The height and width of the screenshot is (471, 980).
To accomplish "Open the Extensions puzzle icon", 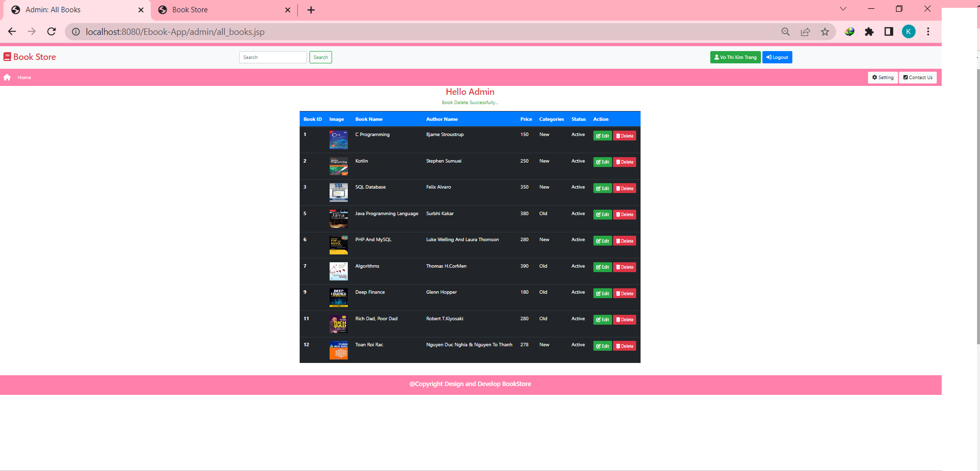I will [x=869, y=31].
